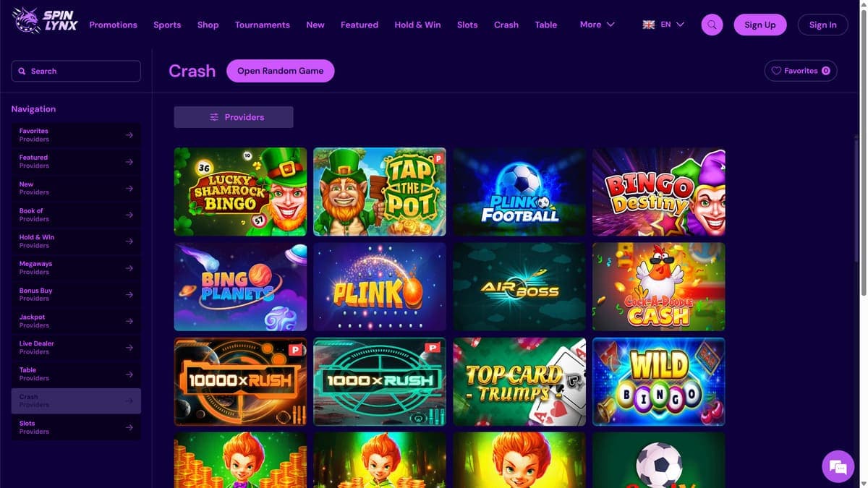Click the arrow icon on Slots sidebar row
Viewport: 868px width, 488px height.
(129, 427)
